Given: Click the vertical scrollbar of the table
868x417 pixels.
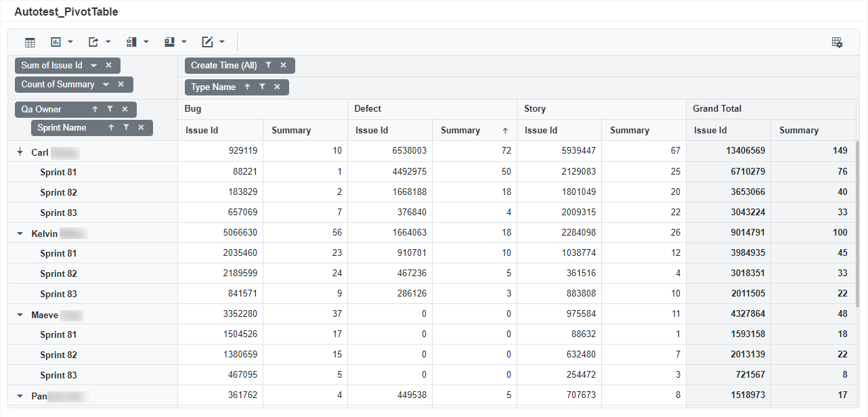Looking at the screenshot, I should [x=858, y=223].
